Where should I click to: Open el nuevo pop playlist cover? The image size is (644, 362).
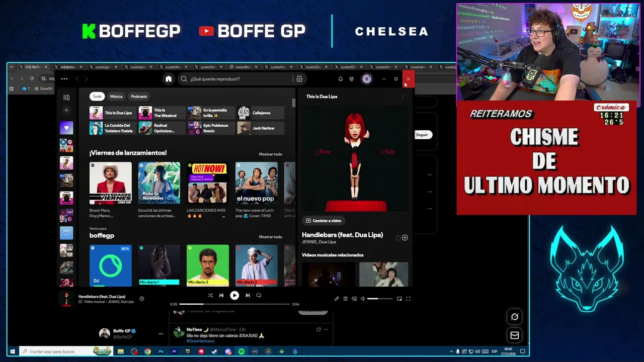click(256, 183)
